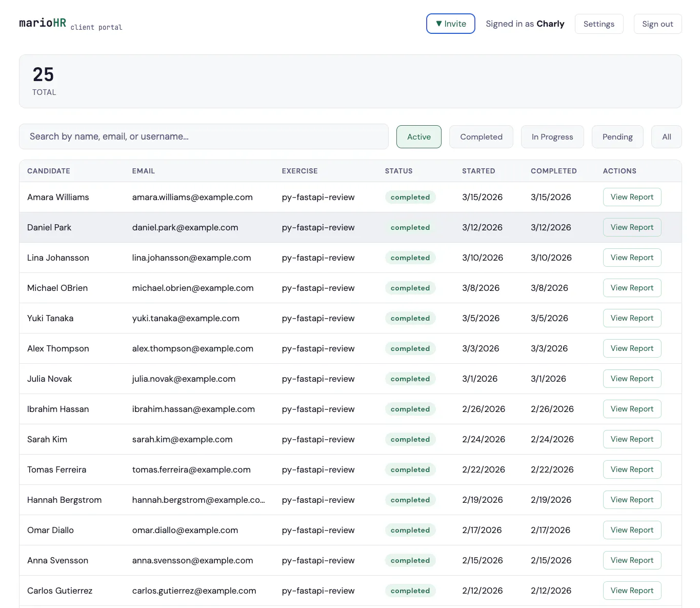Click candidate name Daniel Park
The width and height of the screenshot is (700, 608).
(x=49, y=227)
